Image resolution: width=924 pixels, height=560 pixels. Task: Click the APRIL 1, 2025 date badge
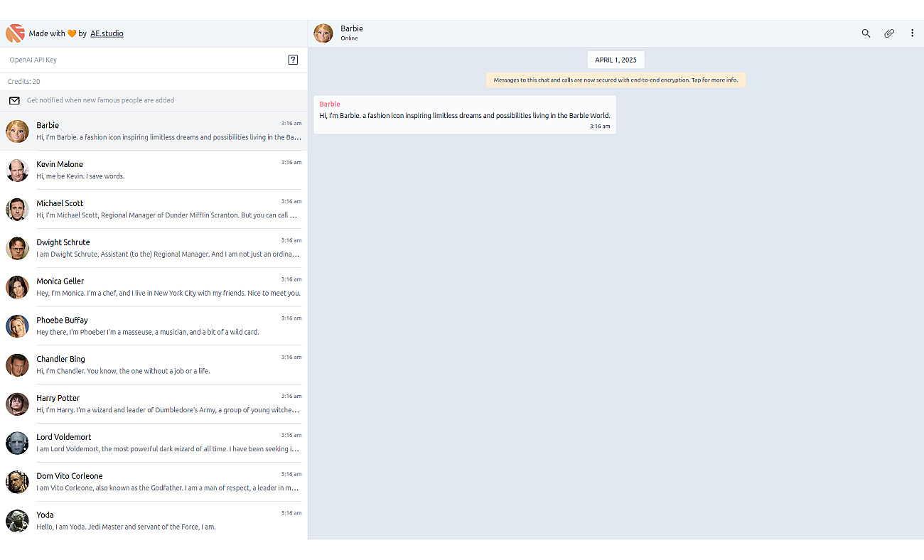pyautogui.click(x=616, y=60)
